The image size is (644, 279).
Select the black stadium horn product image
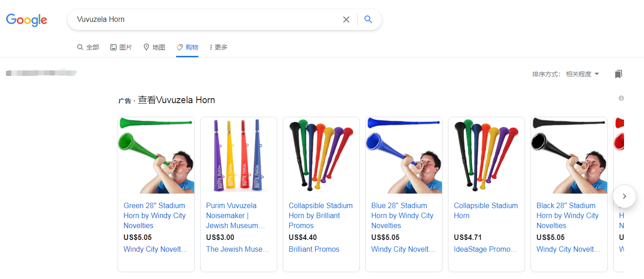pos(569,155)
